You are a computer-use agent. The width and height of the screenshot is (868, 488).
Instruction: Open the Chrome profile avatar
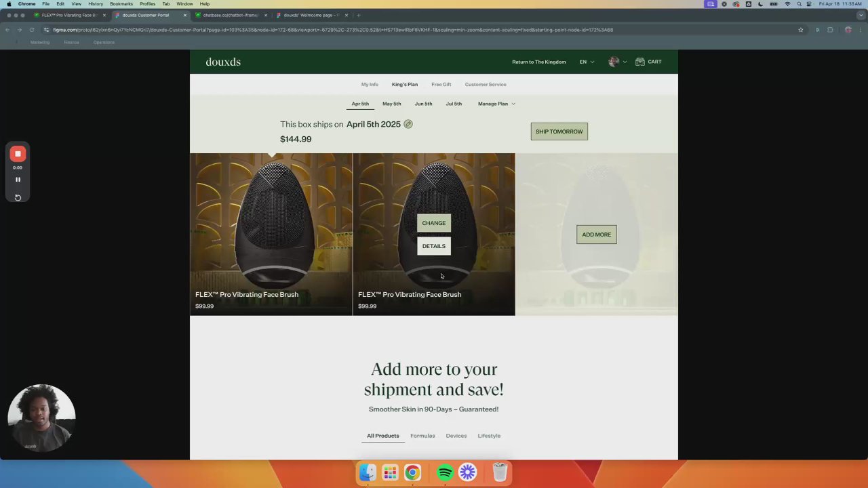pos(848,30)
